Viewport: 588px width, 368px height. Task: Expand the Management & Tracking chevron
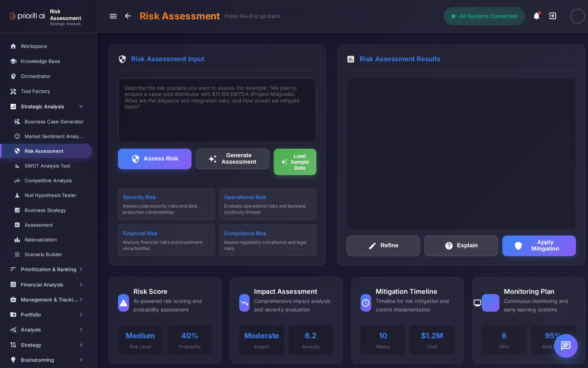click(x=81, y=300)
